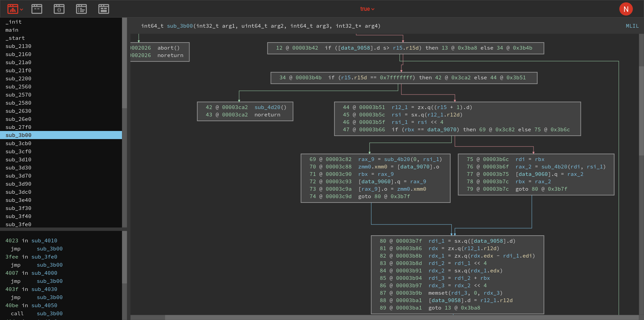Open the 'true' file dropdown in the title bar
Image resolution: width=644 pixels, height=320 pixels.
click(367, 9)
